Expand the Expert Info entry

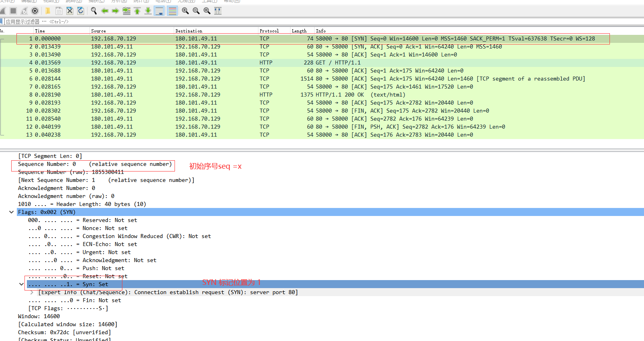coord(32,292)
